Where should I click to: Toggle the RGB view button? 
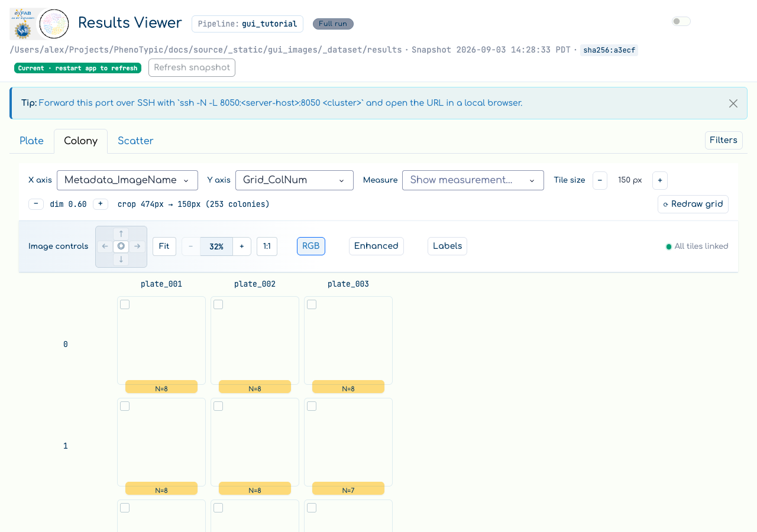coord(311,246)
